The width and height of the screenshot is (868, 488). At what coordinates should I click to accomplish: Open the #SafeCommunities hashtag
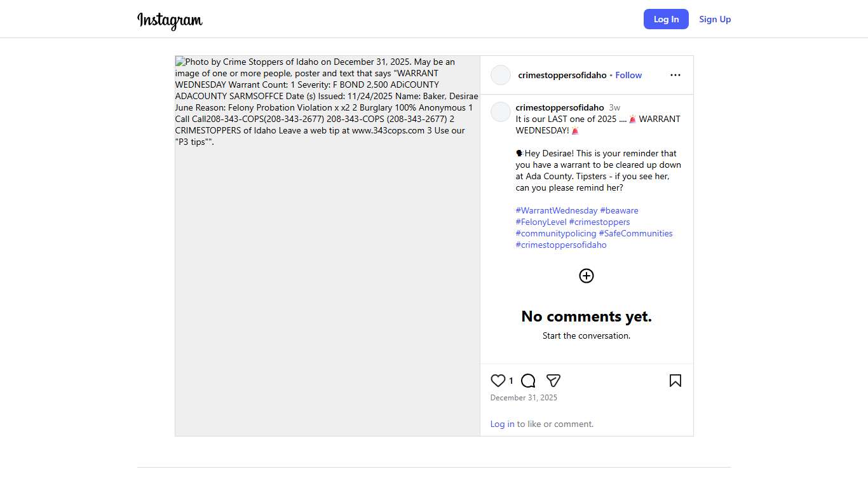(635, 233)
